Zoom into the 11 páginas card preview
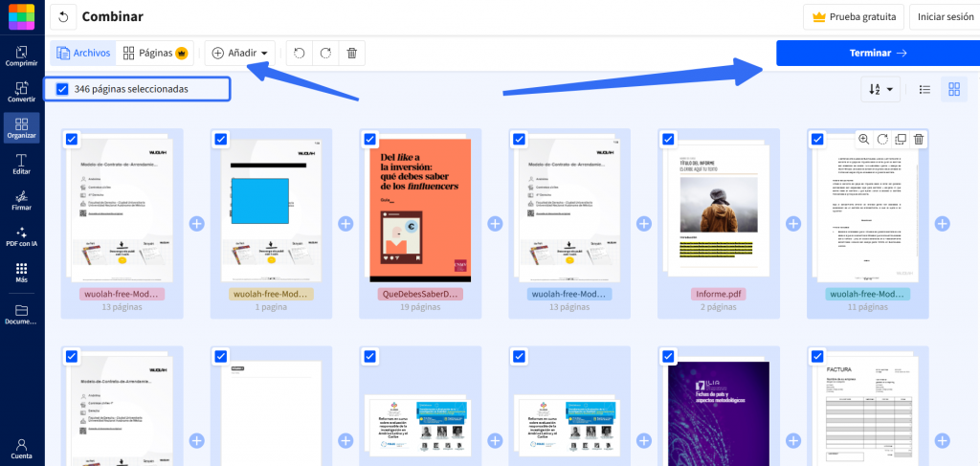This screenshot has height=466, width=980. 863,139
